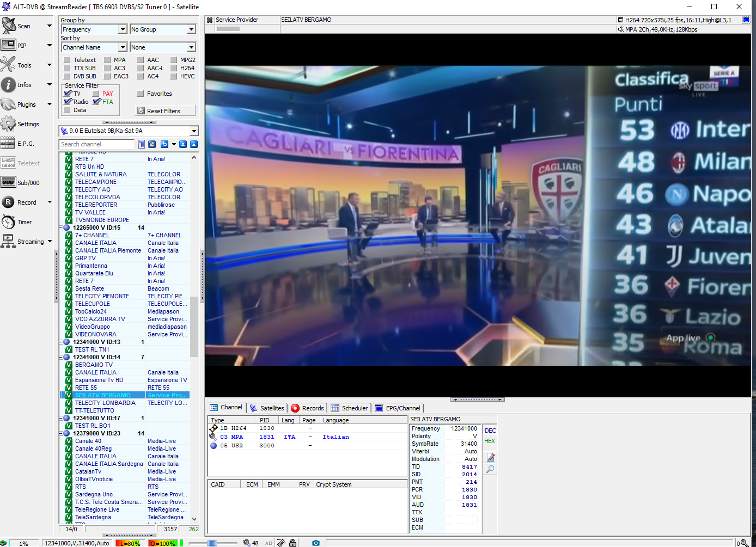
Task: Select the 03 MPA audio stream row
Action: click(308, 437)
